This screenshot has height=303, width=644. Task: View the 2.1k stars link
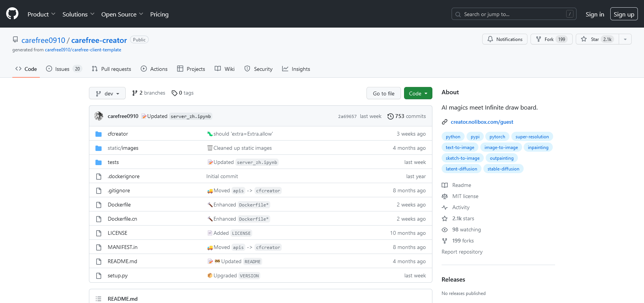[x=458, y=218]
